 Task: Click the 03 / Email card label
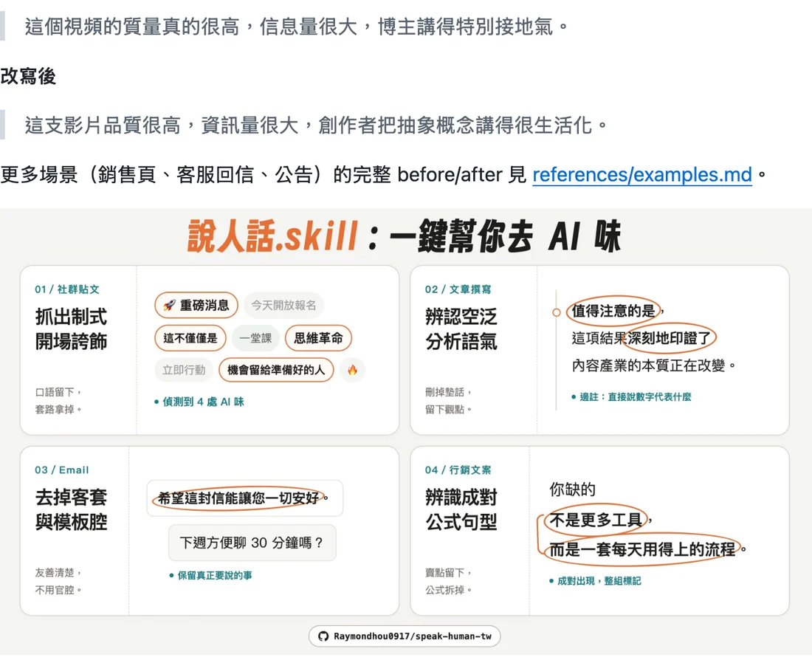tap(61, 470)
